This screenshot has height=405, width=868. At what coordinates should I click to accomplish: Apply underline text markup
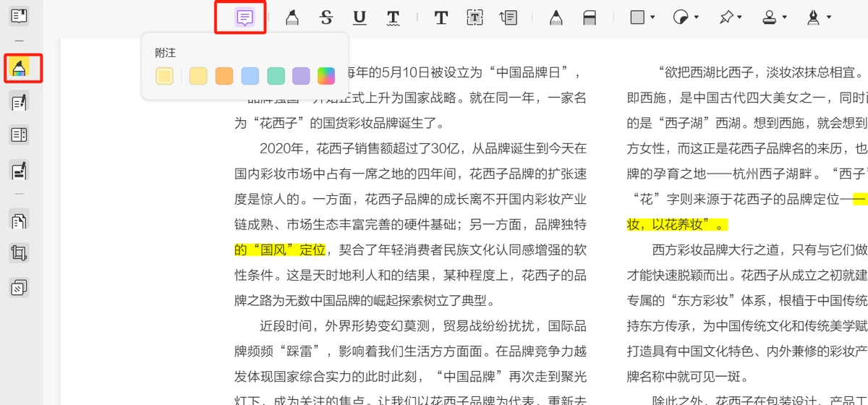359,18
